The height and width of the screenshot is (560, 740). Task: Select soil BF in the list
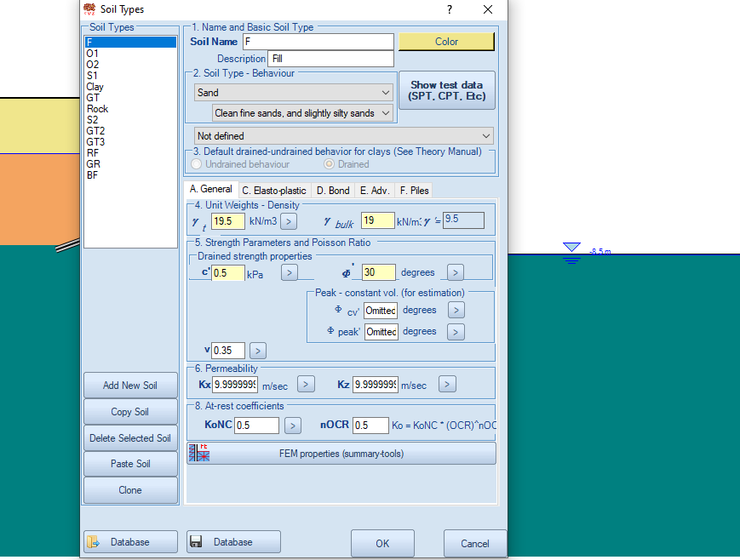click(x=130, y=175)
